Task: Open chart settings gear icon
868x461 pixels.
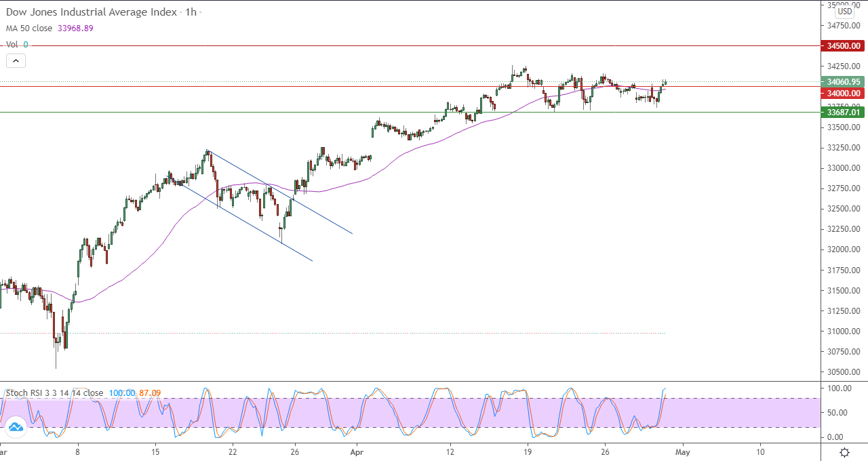Action: click(x=844, y=452)
